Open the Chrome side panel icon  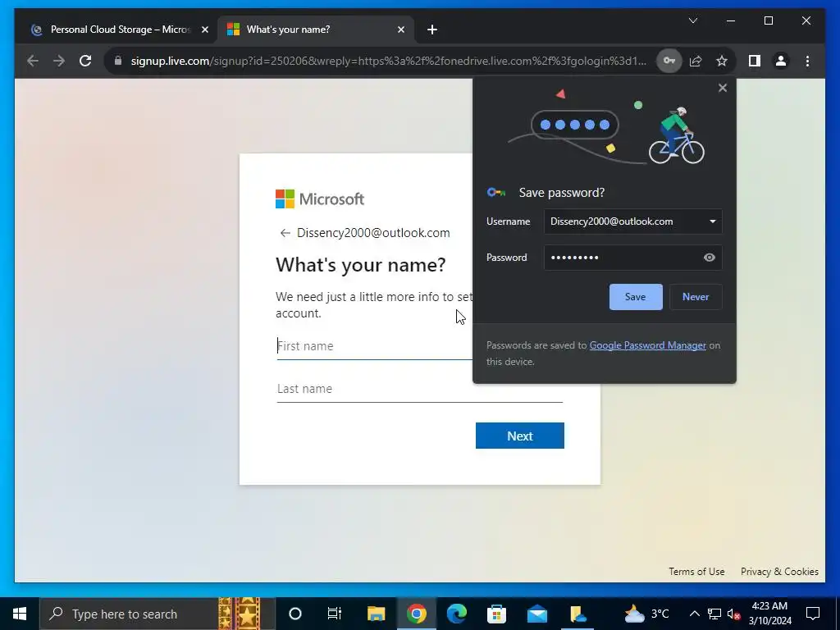pos(755,61)
